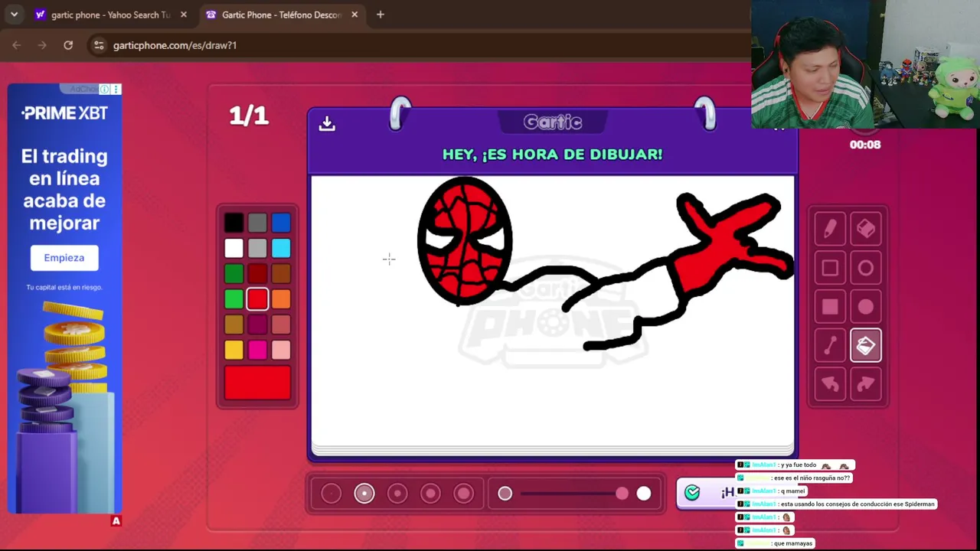The height and width of the screenshot is (551, 980).
Task: Pick the white color swatch
Action: (234, 248)
